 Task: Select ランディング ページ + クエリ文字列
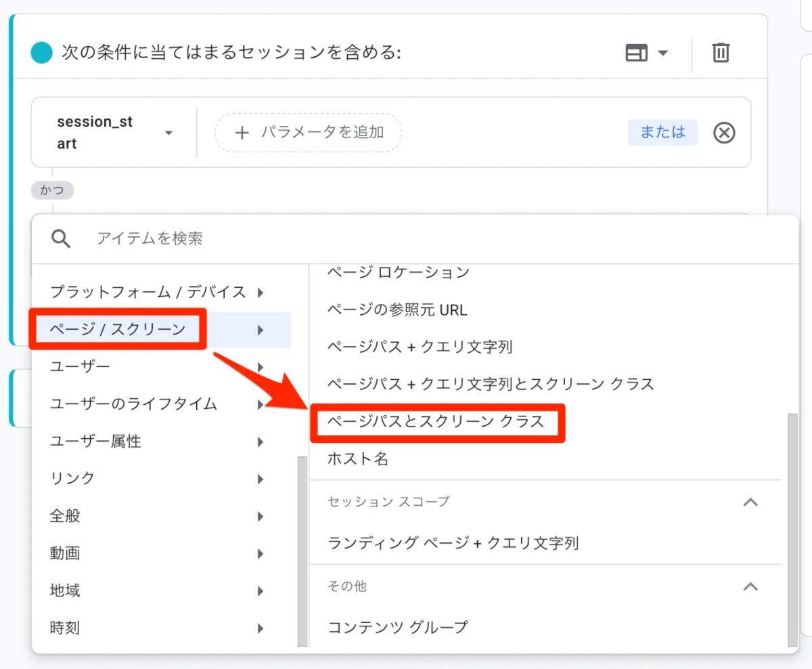(453, 543)
